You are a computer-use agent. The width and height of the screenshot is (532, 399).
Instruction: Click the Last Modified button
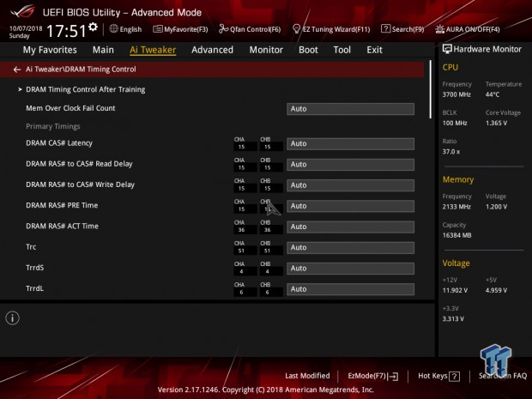[307, 376]
